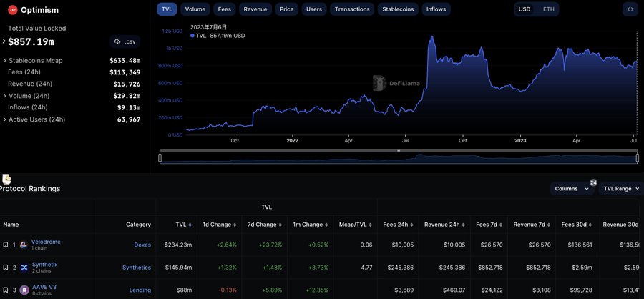
Task: Click the TVL legend entry in chart
Action: coord(218,36)
